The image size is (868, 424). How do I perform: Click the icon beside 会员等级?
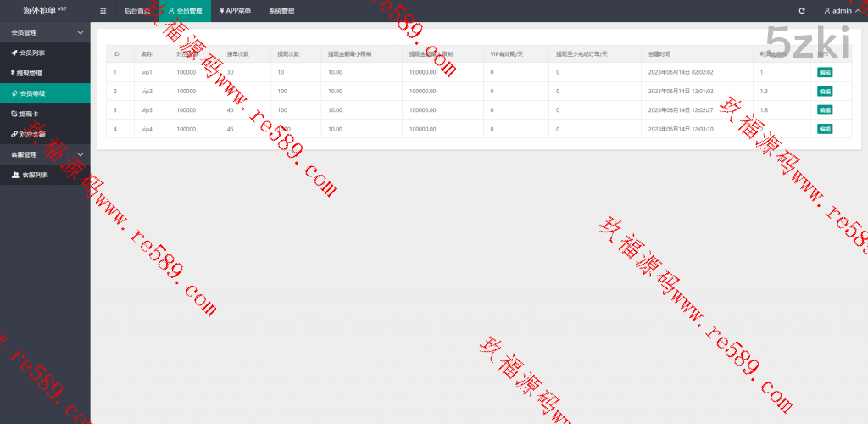(15, 93)
